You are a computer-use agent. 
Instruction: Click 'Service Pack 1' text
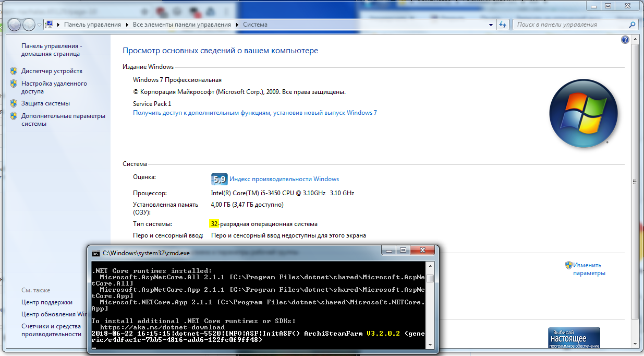pyautogui.click(x=152, y=104)
